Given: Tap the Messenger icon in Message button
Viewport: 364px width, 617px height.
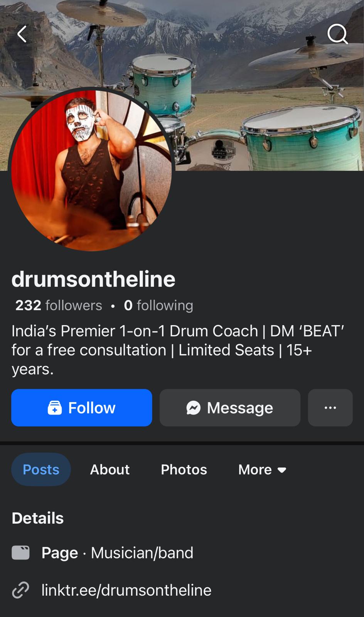Looking at the screenshot, I should 193,408.
